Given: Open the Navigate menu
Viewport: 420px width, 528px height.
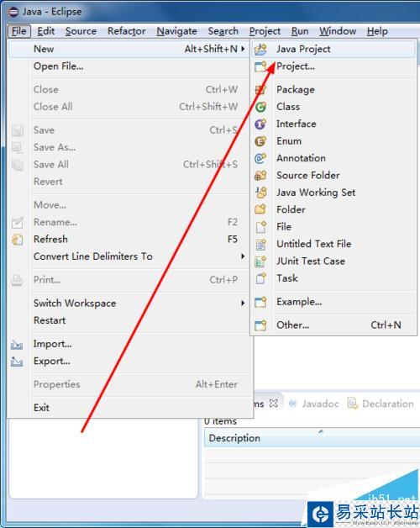Looking at the screenshot, I should pos(176,31).
